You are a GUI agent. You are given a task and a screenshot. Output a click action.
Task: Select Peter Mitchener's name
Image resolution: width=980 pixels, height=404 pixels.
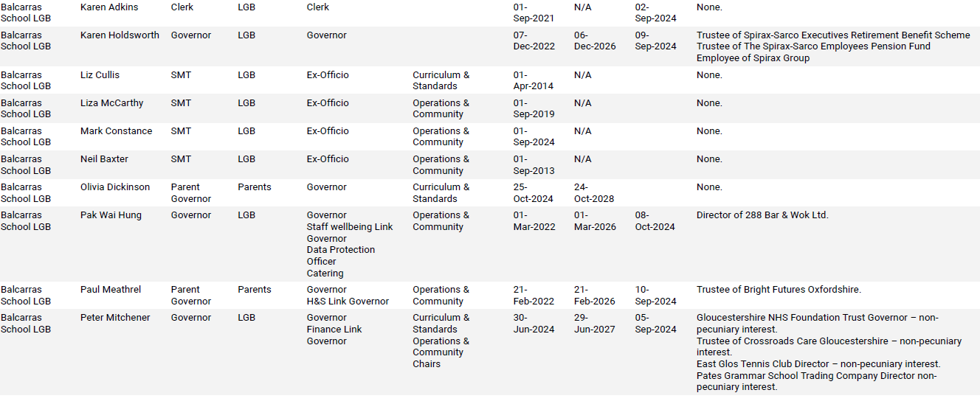[x=115, y=318]
